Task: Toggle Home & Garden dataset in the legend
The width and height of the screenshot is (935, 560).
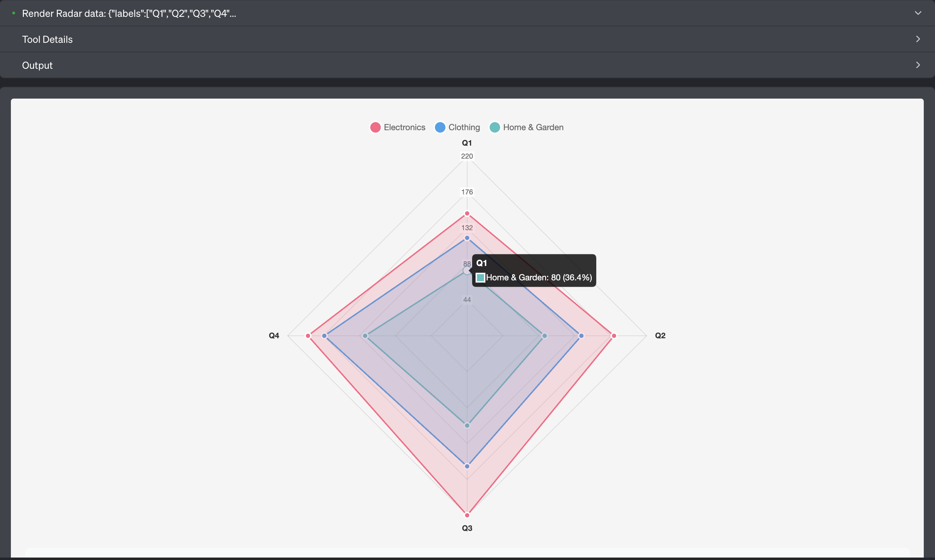Action: click(x=533, y=128)
